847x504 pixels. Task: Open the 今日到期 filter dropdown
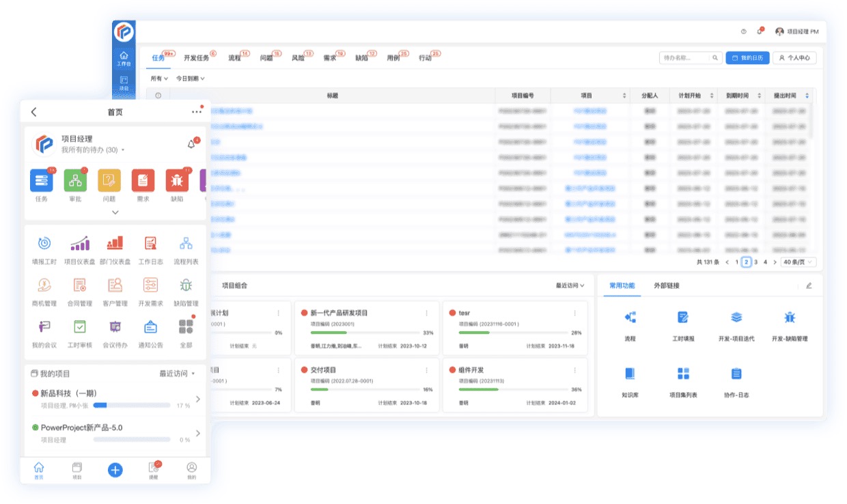point(190,79)
